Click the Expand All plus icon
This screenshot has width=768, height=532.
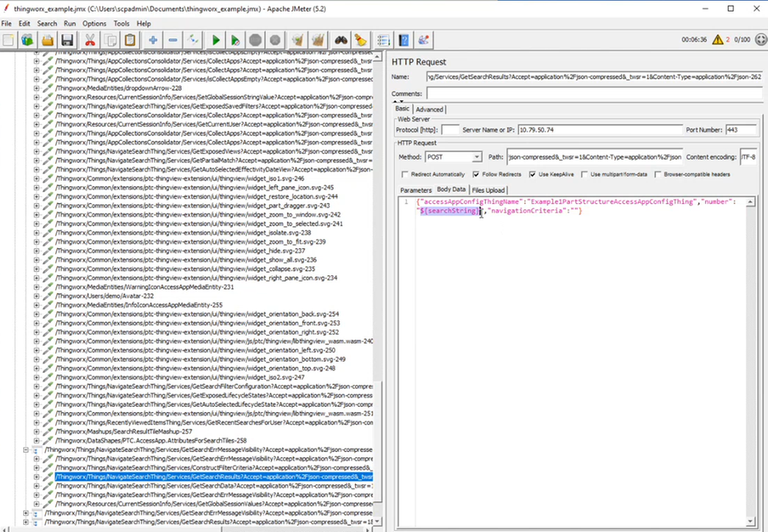tap(154, 40)
